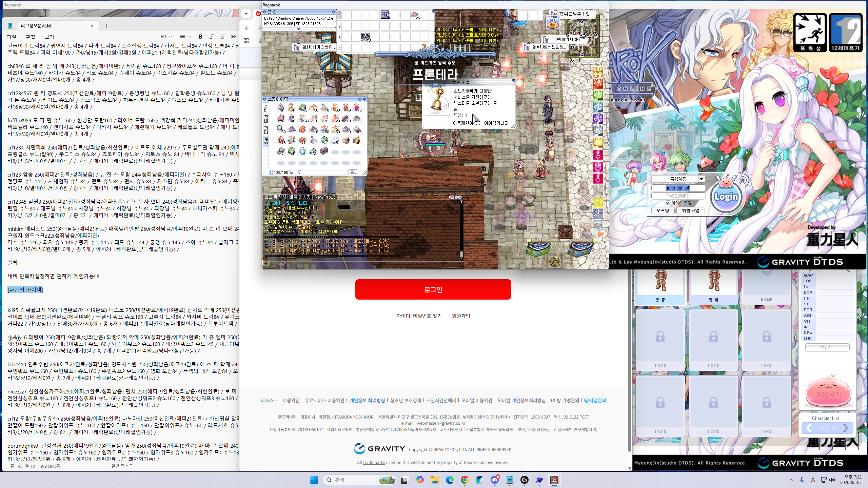Select the white egg item with count 5
Screen dimensions: 868x488
(x=335, y=140)
